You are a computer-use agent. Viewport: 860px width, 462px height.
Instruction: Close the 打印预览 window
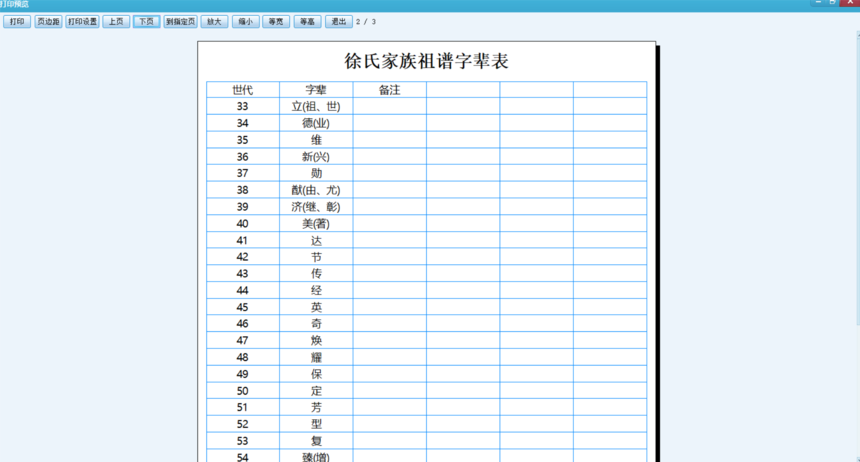850,3
